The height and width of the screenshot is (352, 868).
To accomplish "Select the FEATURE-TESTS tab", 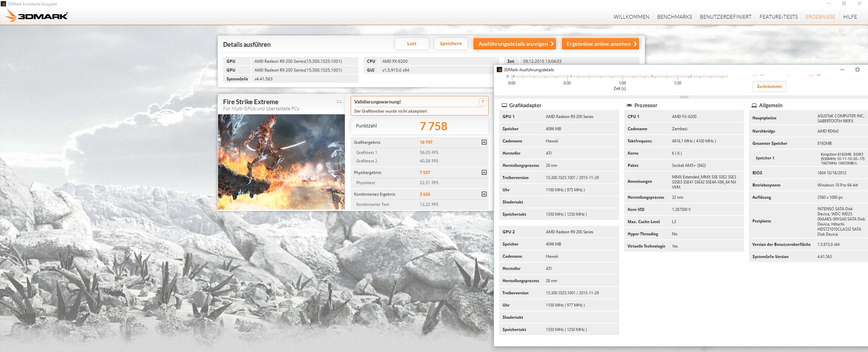I will (x=778, y=17).
